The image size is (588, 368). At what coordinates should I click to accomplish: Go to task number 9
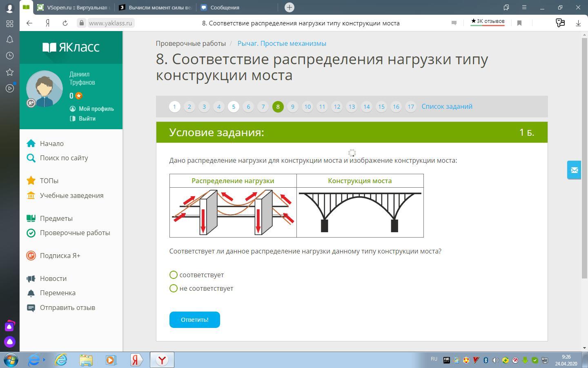point(292,107)
